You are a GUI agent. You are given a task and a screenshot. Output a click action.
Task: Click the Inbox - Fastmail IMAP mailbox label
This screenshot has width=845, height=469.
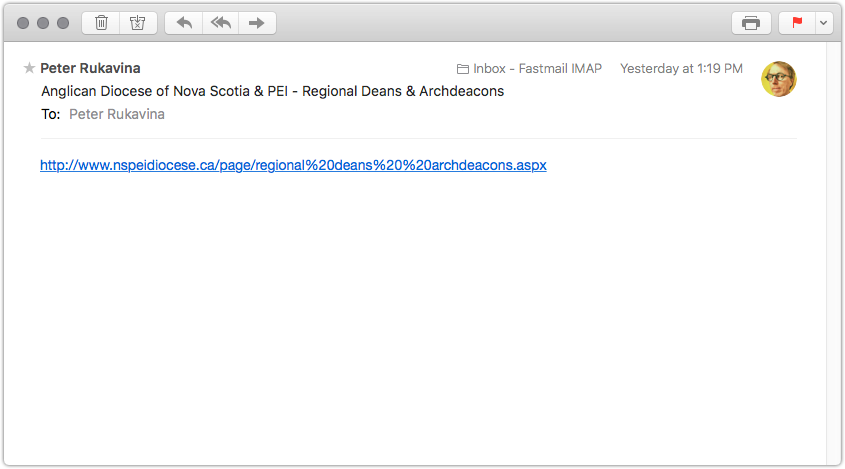tap(529, 68)
